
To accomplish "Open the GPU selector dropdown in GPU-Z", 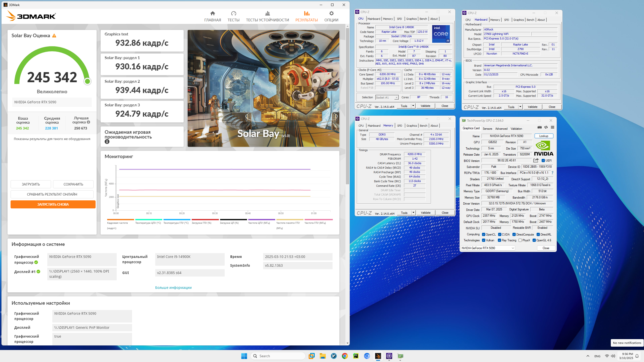I will coord(488,248).
